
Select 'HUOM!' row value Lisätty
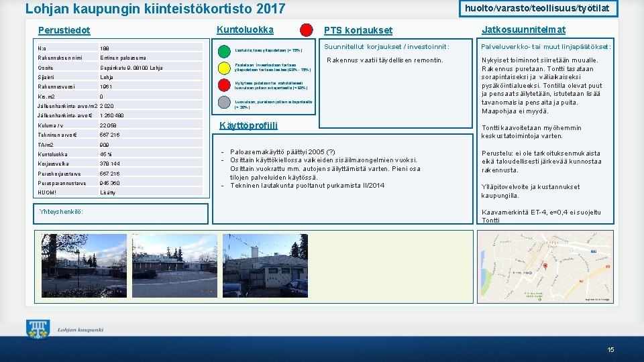[107, 192]
